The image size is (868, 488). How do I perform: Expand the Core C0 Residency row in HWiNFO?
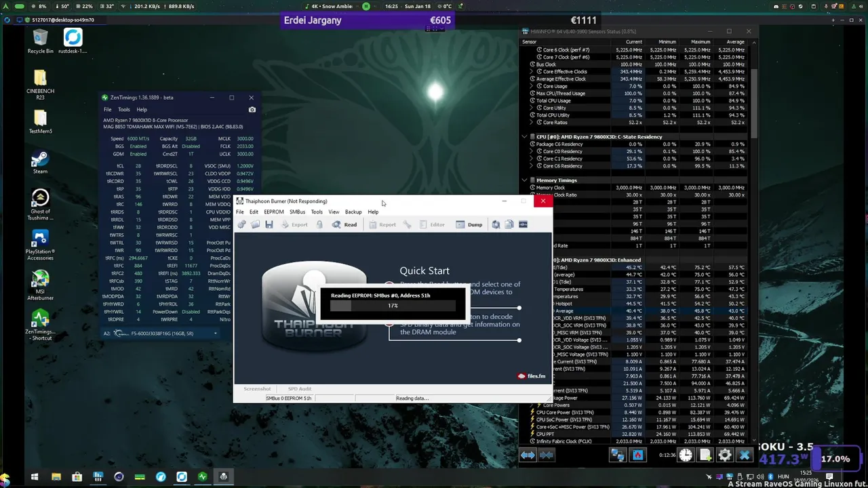(x=532, y=151)
